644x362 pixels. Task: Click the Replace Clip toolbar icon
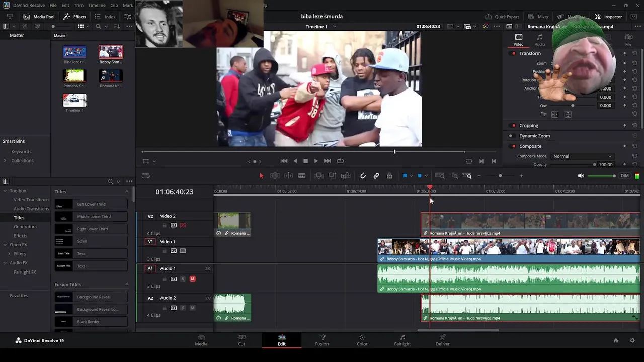346,176
